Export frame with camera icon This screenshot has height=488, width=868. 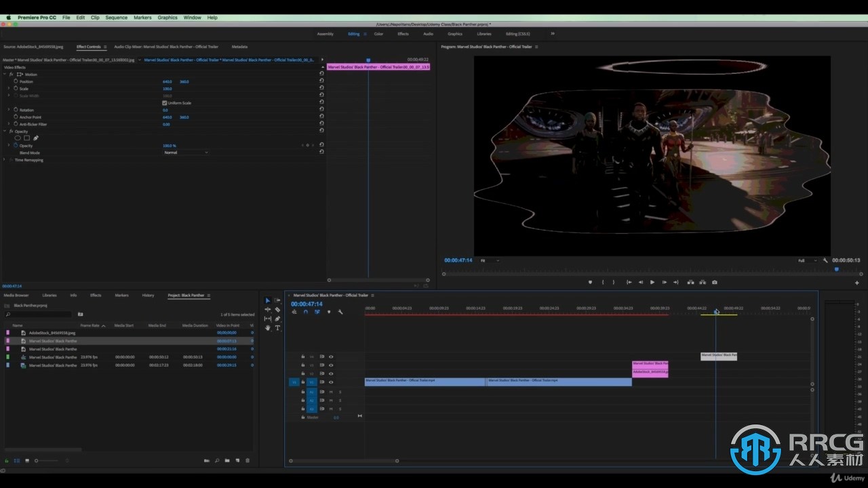pos(714,282)
